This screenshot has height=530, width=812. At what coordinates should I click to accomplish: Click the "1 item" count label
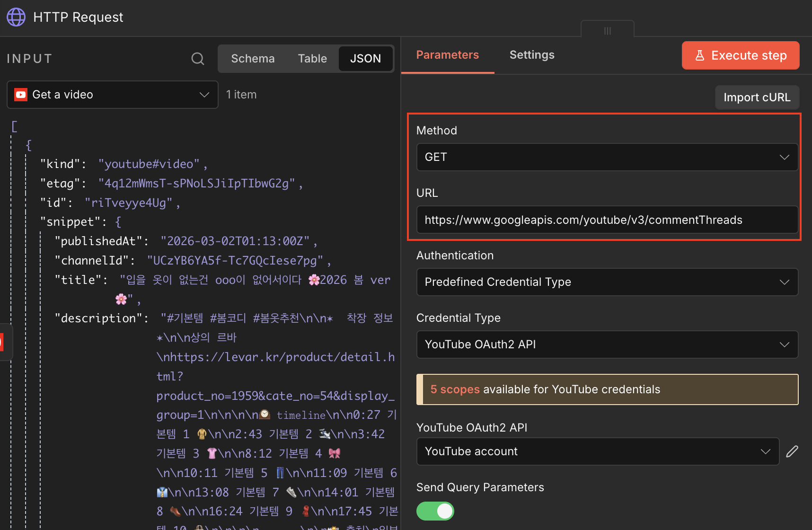pyautogui.click(x=241, y=95)
